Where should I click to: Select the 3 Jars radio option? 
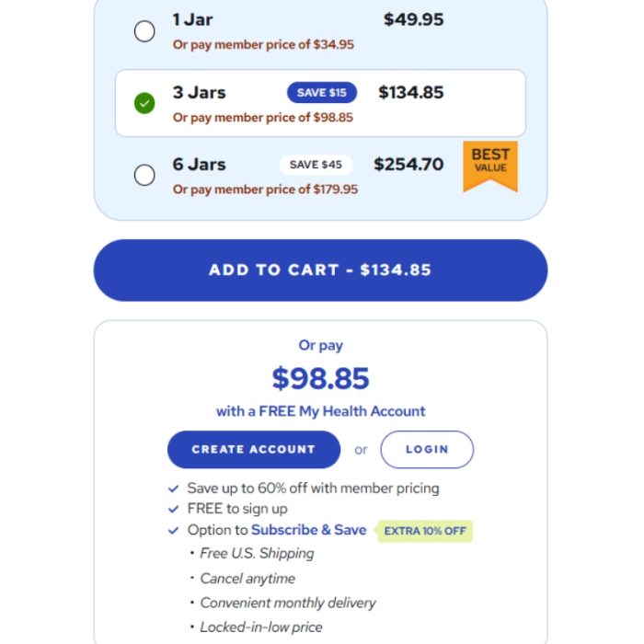pos(144,103)
